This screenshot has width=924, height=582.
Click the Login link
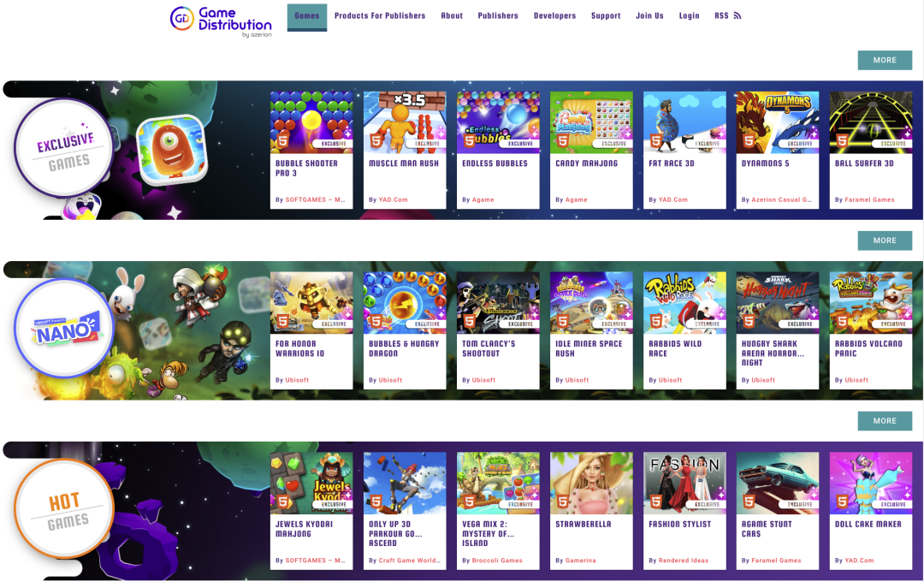point(689,16)
